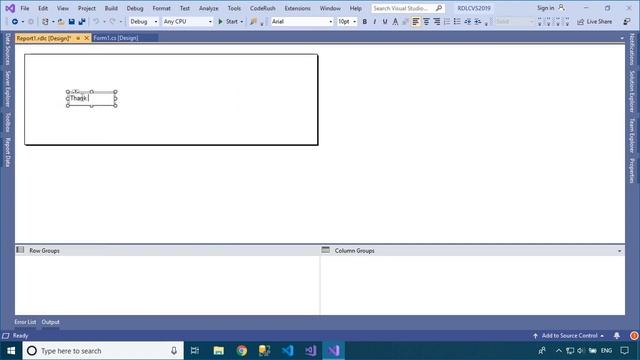Open the Properties side panel
This screenshot has width=640, height=360.
632,171
